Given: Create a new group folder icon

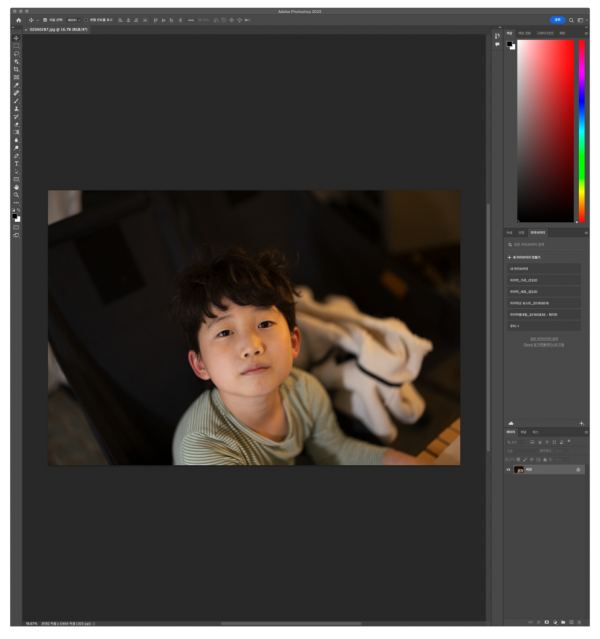Looking at the screenshot, I should 563,622.
